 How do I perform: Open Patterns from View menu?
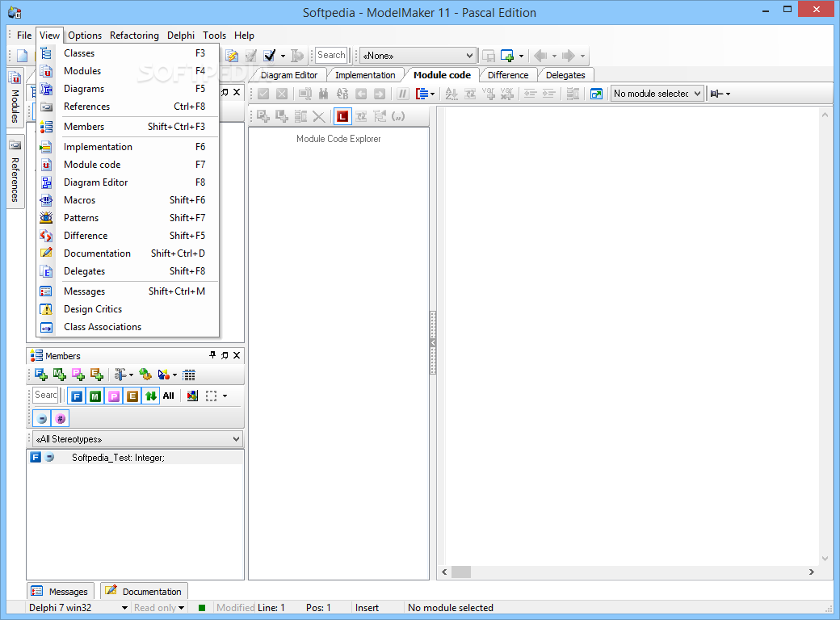[x=128, y=217]
